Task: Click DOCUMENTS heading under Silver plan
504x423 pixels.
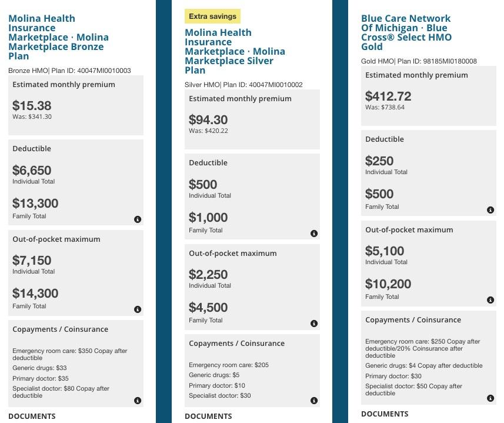Action: (x=208, y=417)
